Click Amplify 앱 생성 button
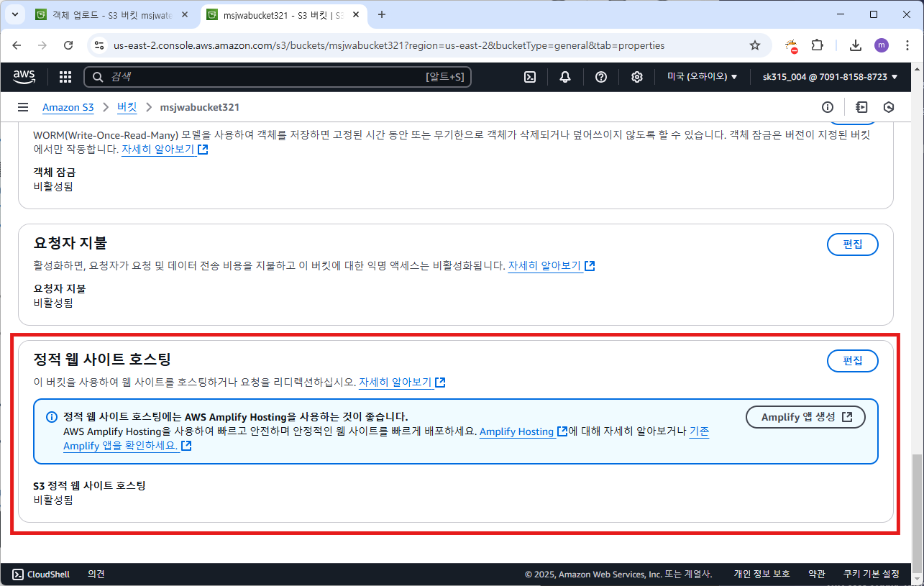This screenshot has width=924, height=586. tap(805, 417)
